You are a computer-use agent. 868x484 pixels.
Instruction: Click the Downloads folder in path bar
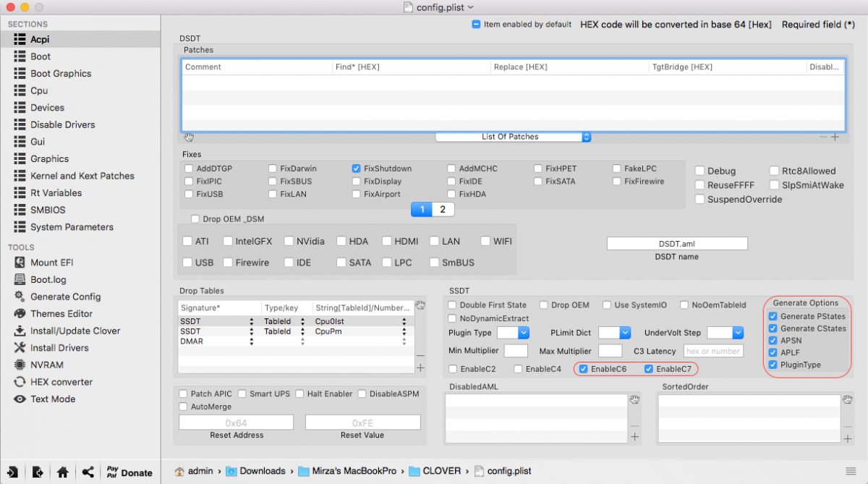click(262, 471)
